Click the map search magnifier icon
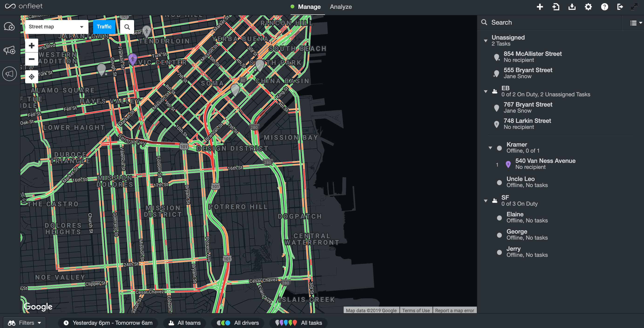The width and height of the screenshot is (644, 328). [127, 27]
